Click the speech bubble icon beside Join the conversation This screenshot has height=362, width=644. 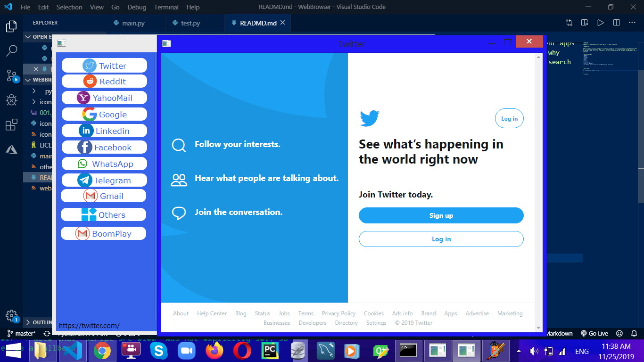coord(179,213)
